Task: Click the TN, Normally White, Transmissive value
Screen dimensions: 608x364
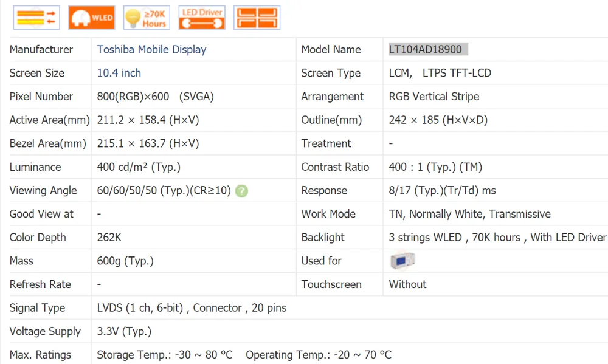Action: click(x=469, y=214)
